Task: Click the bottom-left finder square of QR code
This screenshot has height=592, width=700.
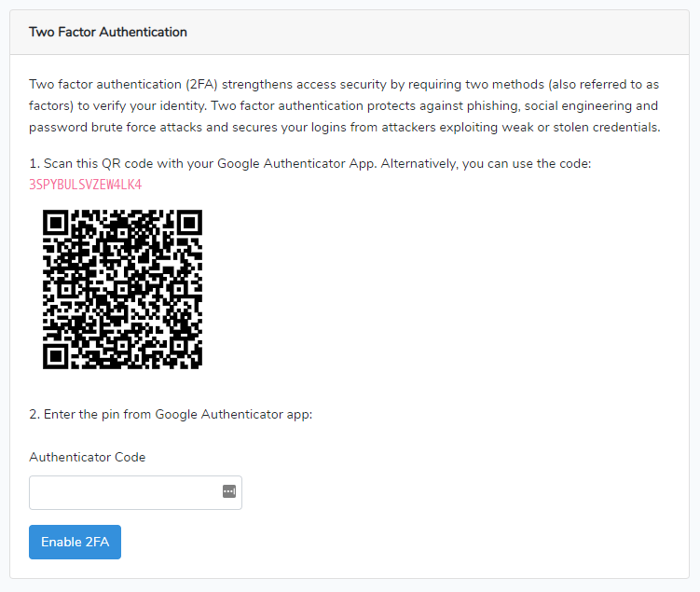Action: click(55, 356)
